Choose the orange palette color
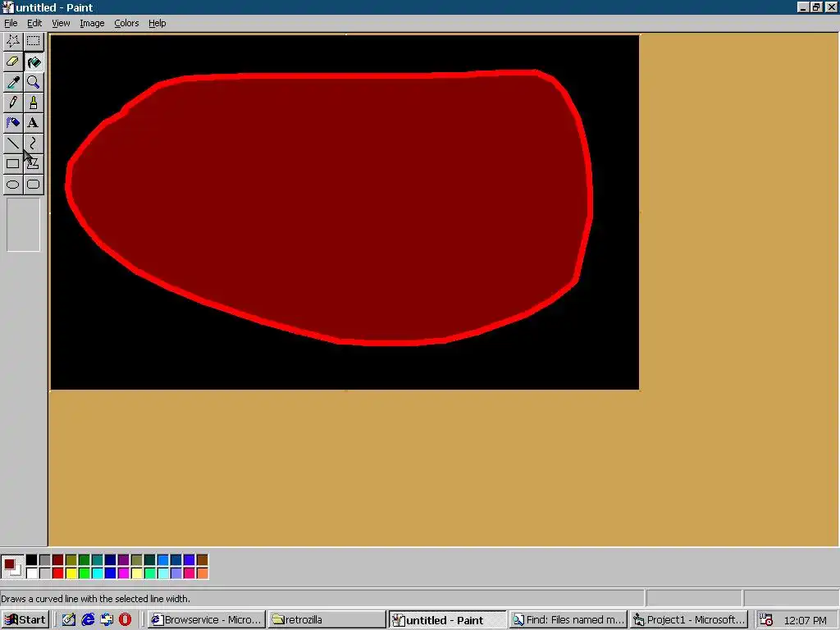Screen dimensions: 840x630 tap(202, 573)
